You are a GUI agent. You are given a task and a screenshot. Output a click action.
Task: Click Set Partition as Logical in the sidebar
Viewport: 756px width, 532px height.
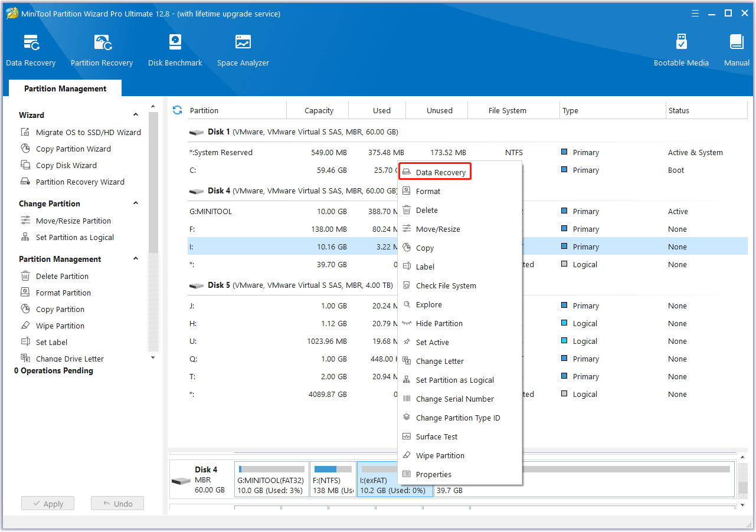point(67,237)
